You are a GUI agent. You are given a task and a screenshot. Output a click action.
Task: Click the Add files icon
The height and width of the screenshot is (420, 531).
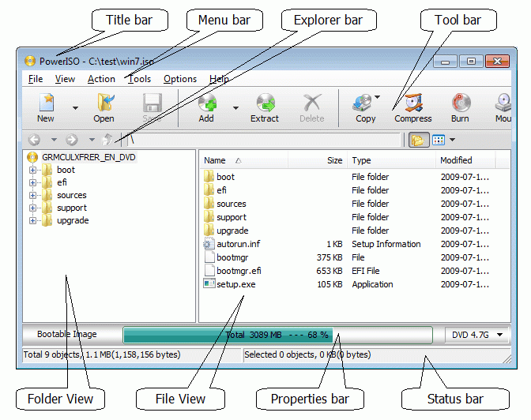pyautogui.click(x=207, y=103)
